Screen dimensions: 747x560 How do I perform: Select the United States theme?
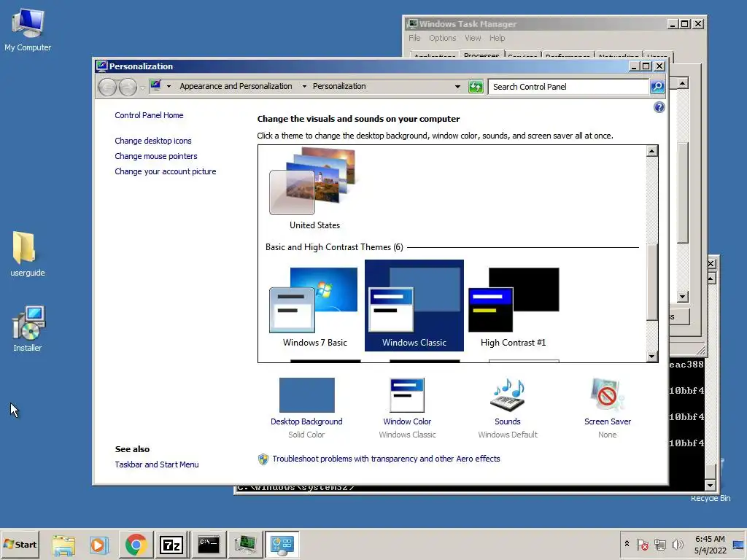click(x=314, y=189)
